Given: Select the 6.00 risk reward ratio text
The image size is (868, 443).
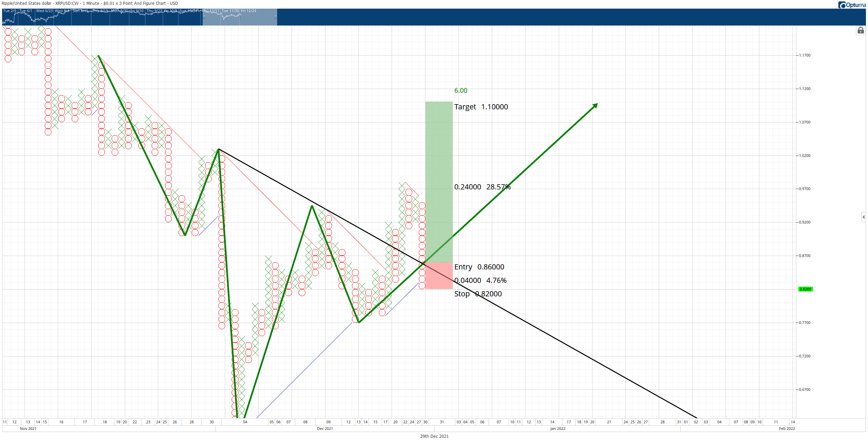Looking at the screenshot, I should (x=461, y=90).
